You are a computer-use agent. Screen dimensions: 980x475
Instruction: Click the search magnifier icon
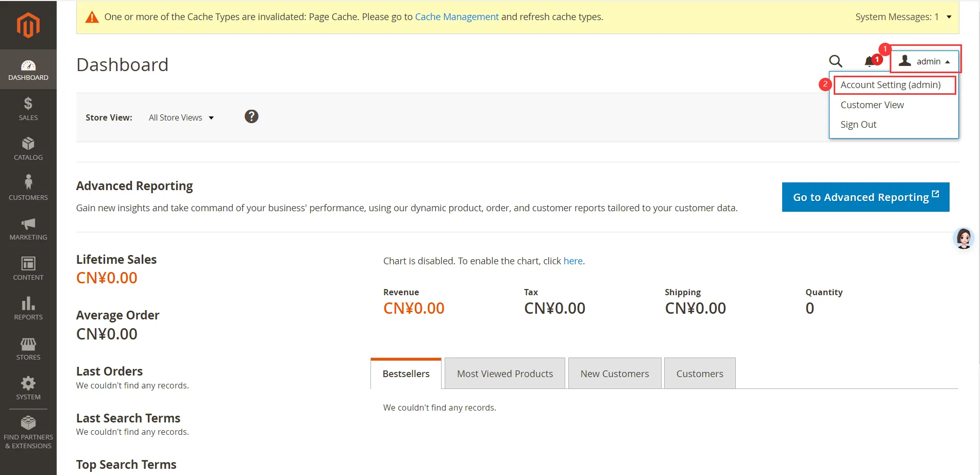pyautogui.click(x=835, y=61)
